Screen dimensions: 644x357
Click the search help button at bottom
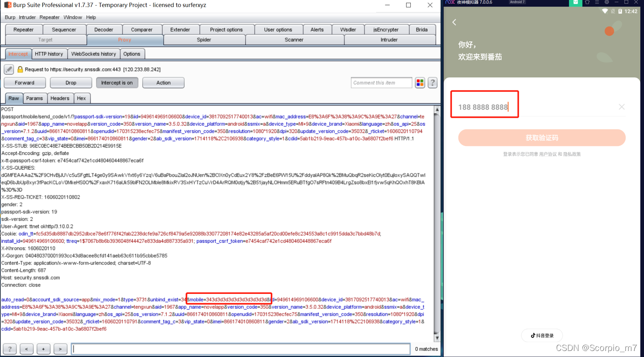pyautogui.click(x=10, y=349)
